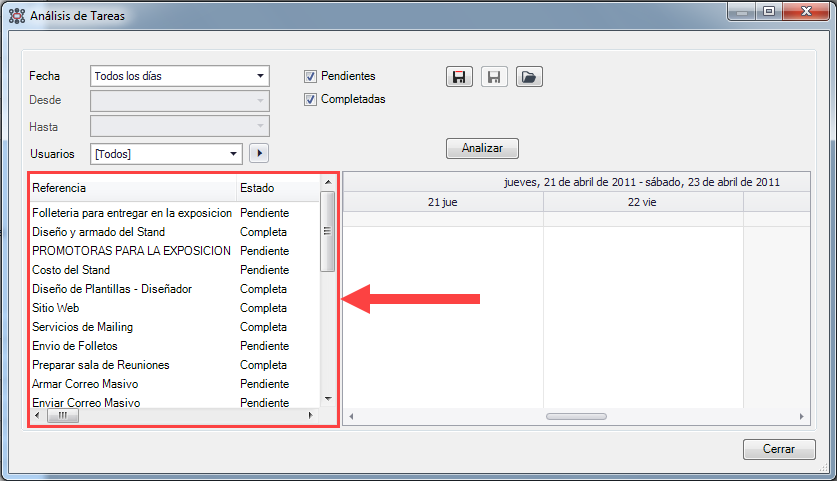Click the Cerrar button
This screenshot has width=837, height=481.
(x=779, y=449)
